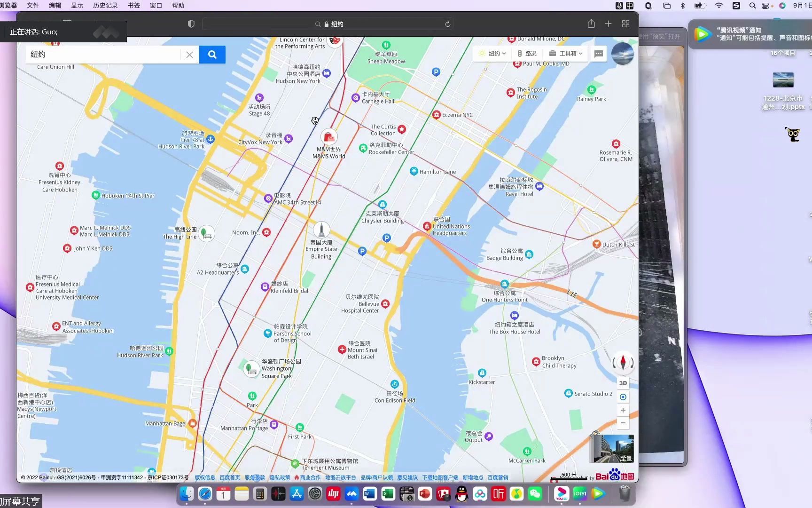Open the Safari privacy shield icon
Screen dimensions: 812x508
coord(191,24)
